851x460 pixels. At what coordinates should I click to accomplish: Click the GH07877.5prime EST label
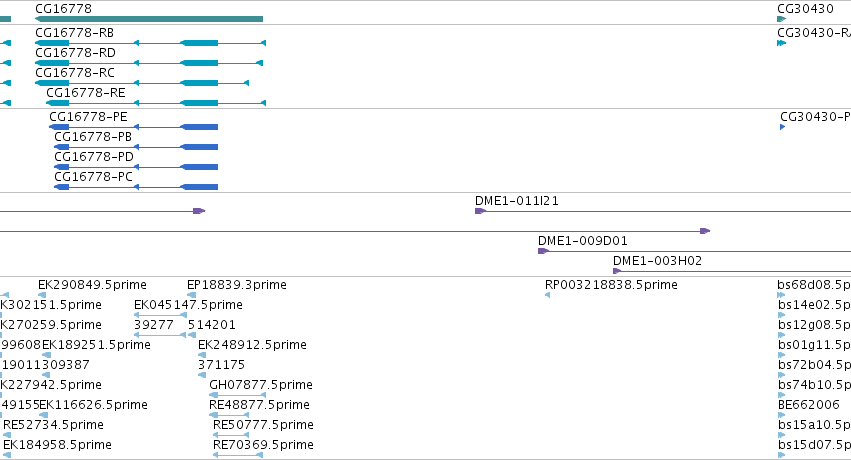pyautogui.click(x=261, y=385)
